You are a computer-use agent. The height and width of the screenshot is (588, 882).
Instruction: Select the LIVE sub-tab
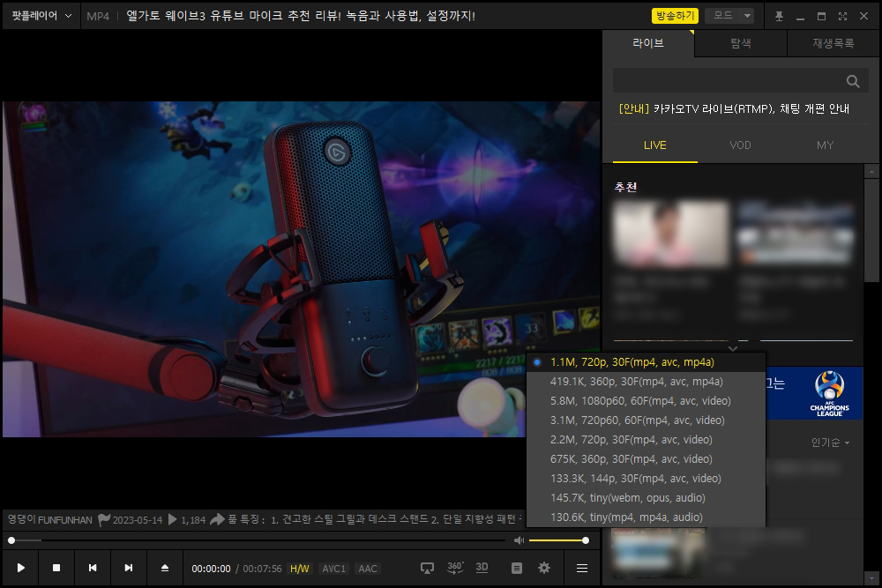[x=654, y=145]
